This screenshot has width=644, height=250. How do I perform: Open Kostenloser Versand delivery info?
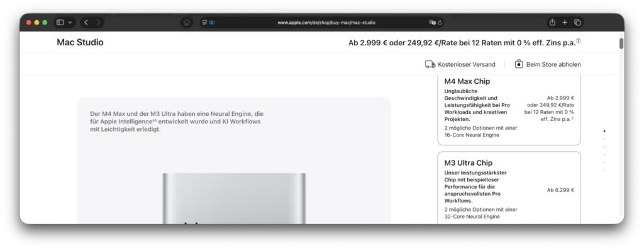(x=460, y=65)
